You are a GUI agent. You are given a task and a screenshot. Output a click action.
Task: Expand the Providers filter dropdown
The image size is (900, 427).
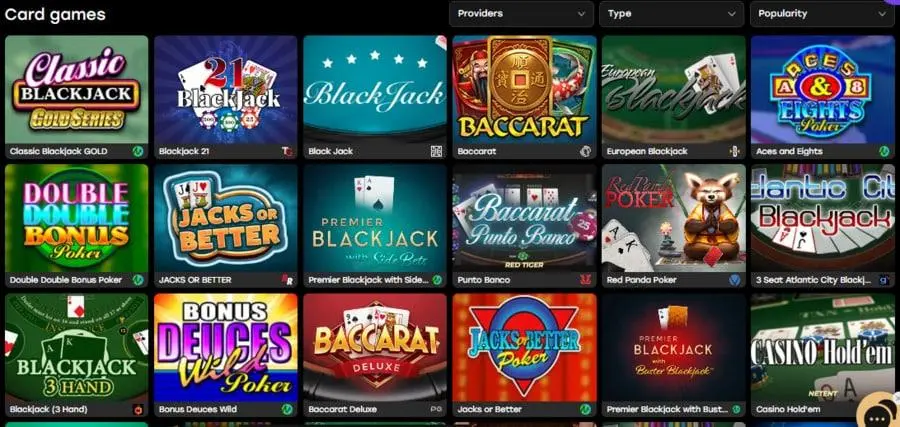(522, 14)
